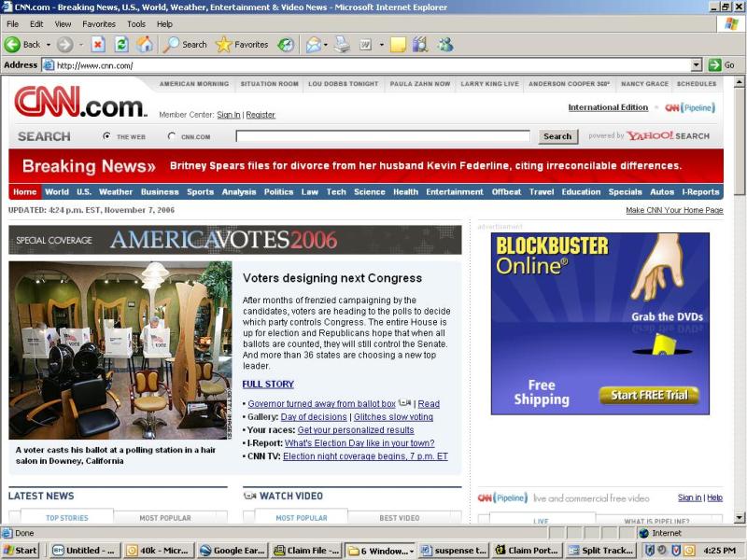Click the Yahoo! Search logo
The image size is (747, 560).
point(668,136)
